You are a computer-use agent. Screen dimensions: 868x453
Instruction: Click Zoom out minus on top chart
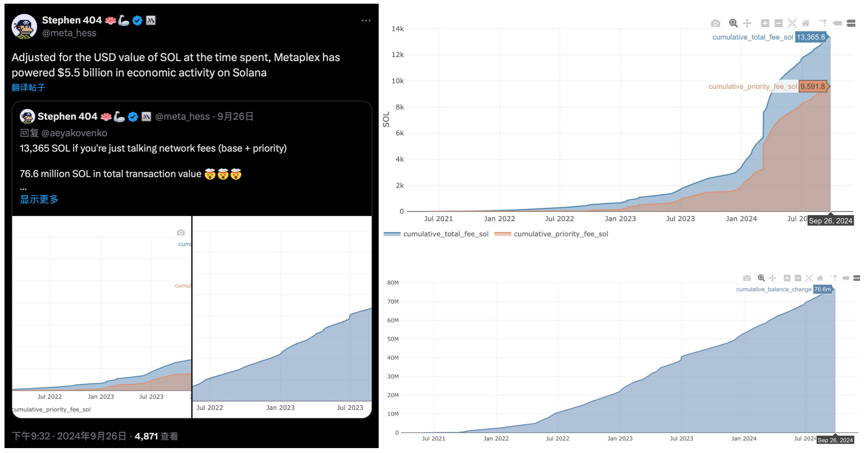pyautogui.click(x=779, y=23)
